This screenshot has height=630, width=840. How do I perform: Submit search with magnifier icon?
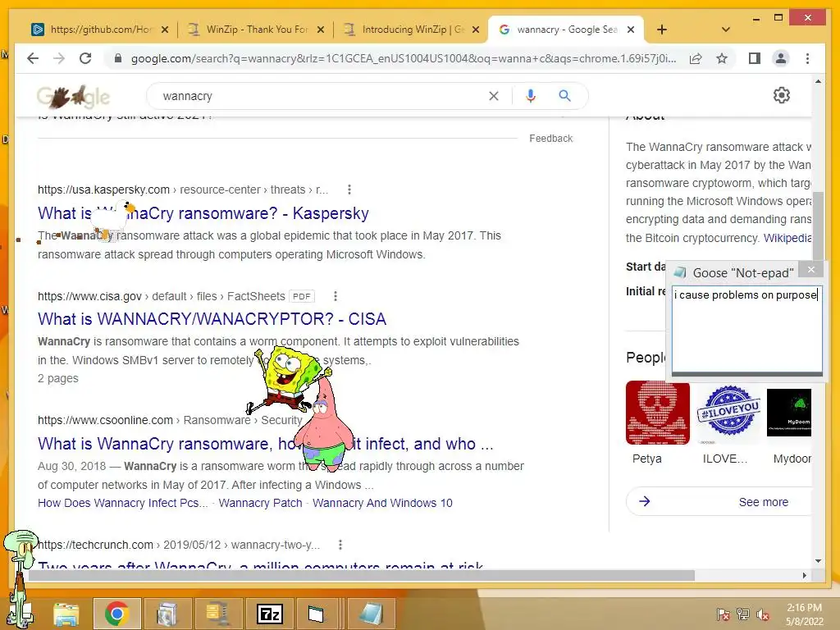(x=564, y=96)
